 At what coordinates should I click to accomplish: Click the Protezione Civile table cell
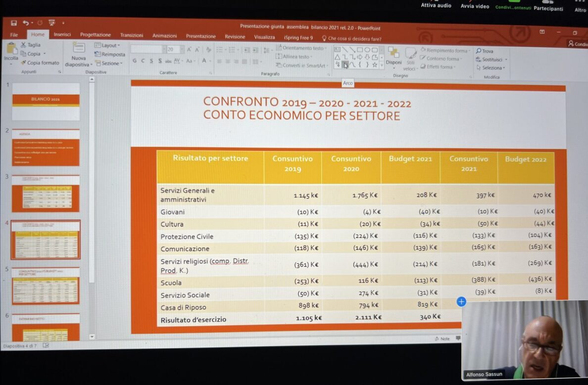210,236
